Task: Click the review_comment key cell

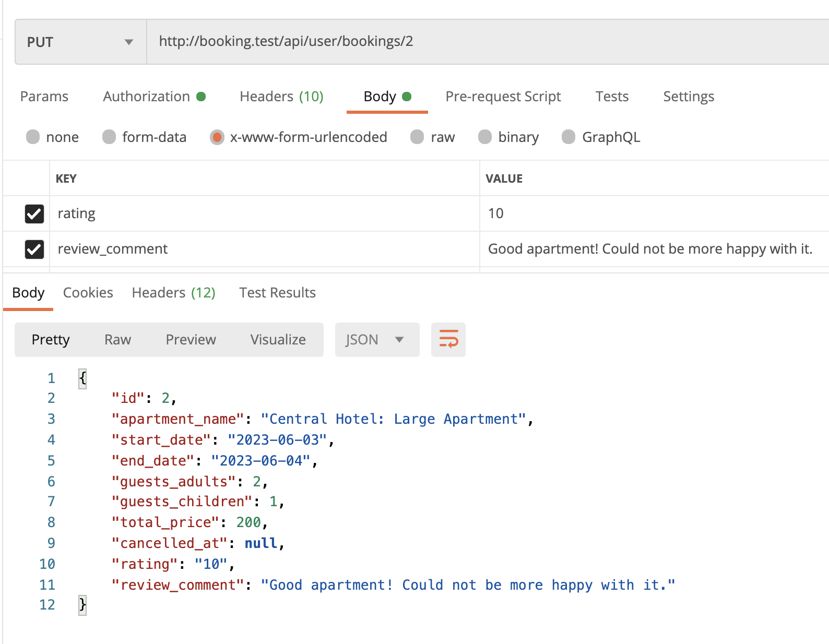Action: tap(265, 249)
